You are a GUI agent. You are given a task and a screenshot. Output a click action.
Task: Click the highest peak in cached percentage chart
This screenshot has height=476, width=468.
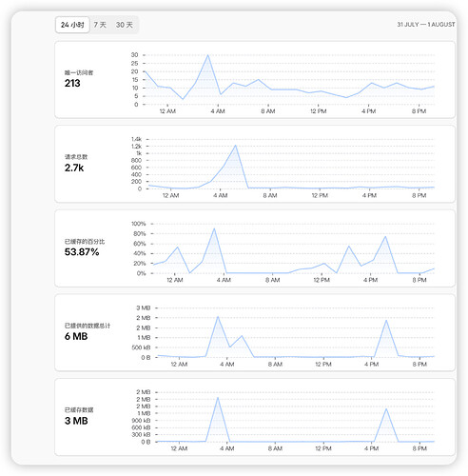point(214,228)
